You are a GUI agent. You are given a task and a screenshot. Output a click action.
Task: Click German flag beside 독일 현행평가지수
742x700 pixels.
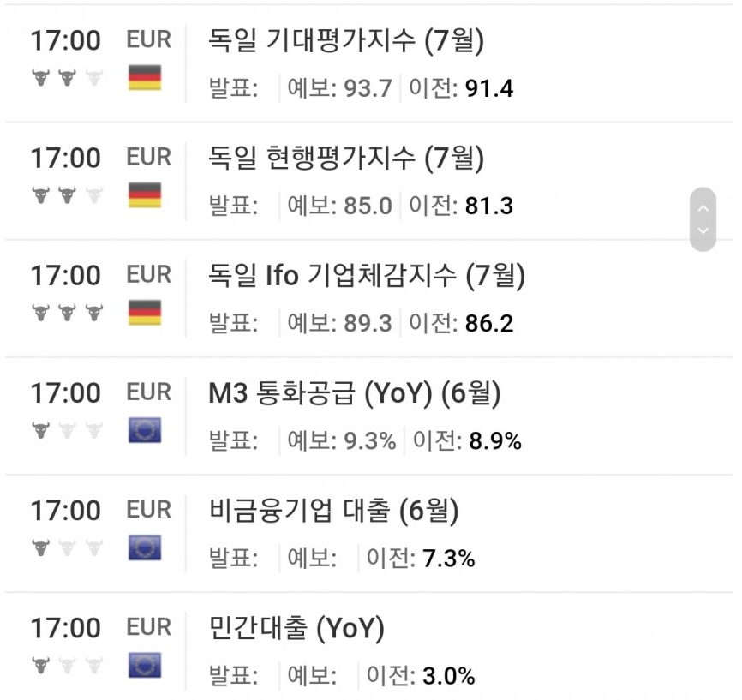pos(145,195)
